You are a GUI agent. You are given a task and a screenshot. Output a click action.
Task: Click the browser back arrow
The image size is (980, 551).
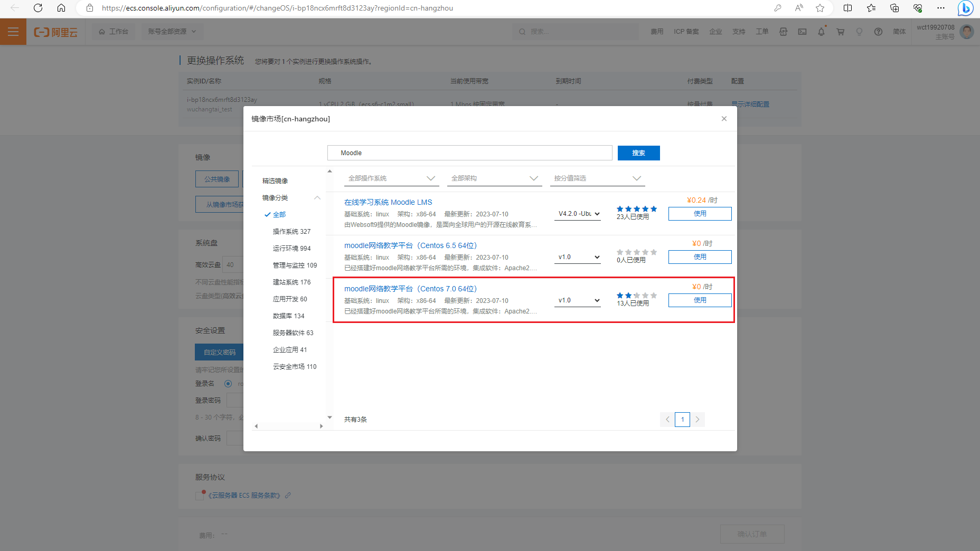coord(15,8)
